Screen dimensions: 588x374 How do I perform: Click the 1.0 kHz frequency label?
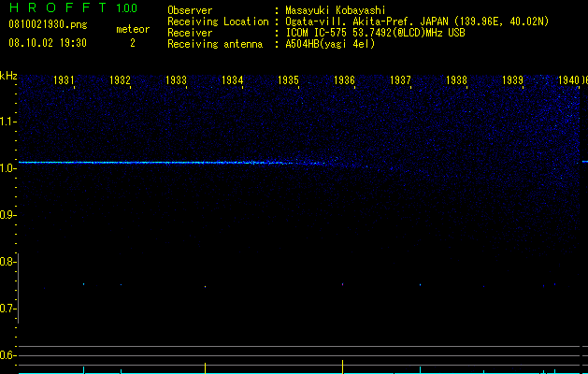tap(7, 168)
